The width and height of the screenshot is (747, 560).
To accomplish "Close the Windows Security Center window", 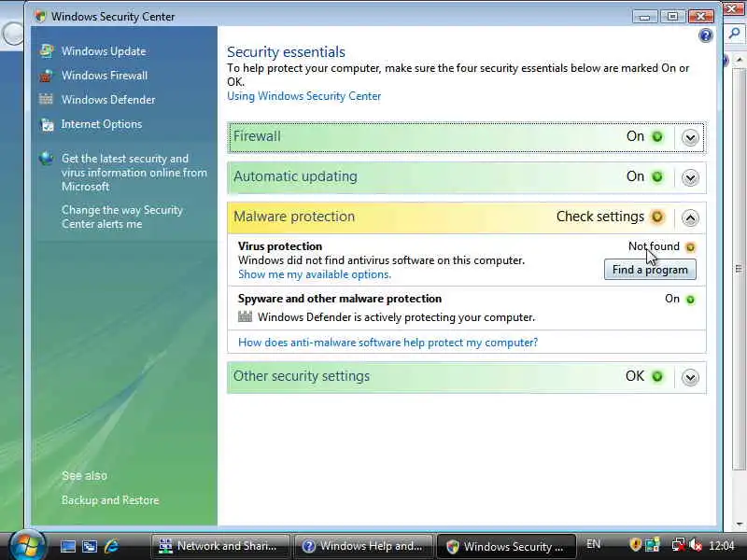I will click(x=701, y=17).
